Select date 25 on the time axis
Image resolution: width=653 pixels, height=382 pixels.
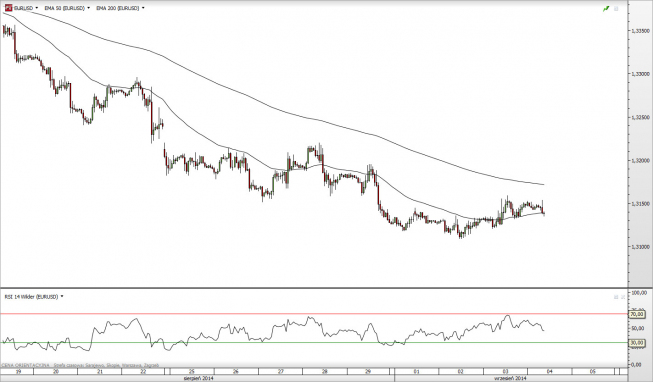pos(192,371)
